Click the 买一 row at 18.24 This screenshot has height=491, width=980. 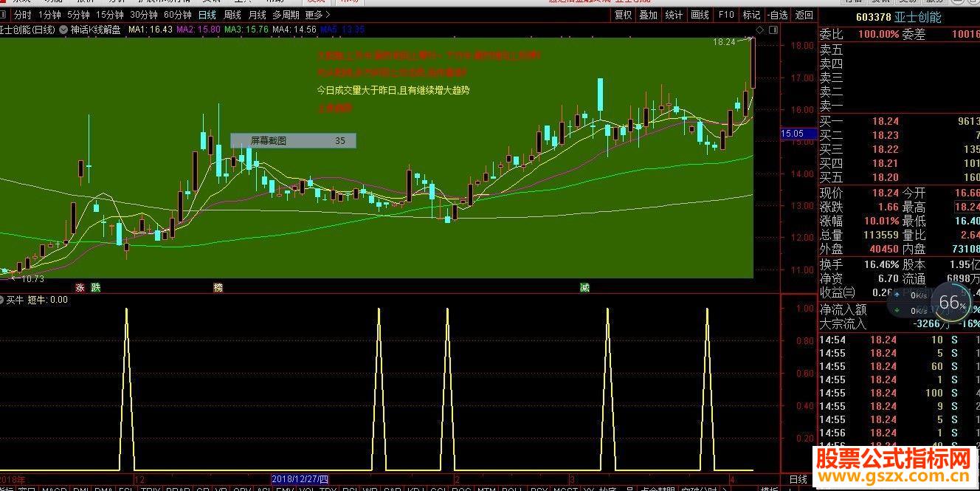pyautogui.click(x=900, y=121)
